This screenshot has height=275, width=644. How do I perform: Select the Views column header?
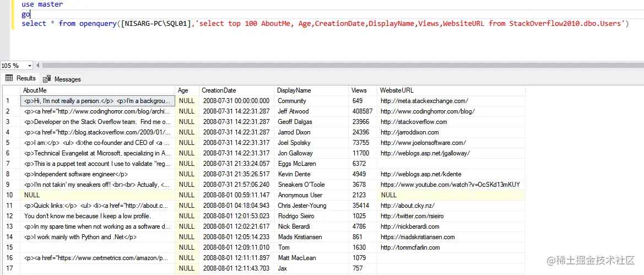click(363, 90)
